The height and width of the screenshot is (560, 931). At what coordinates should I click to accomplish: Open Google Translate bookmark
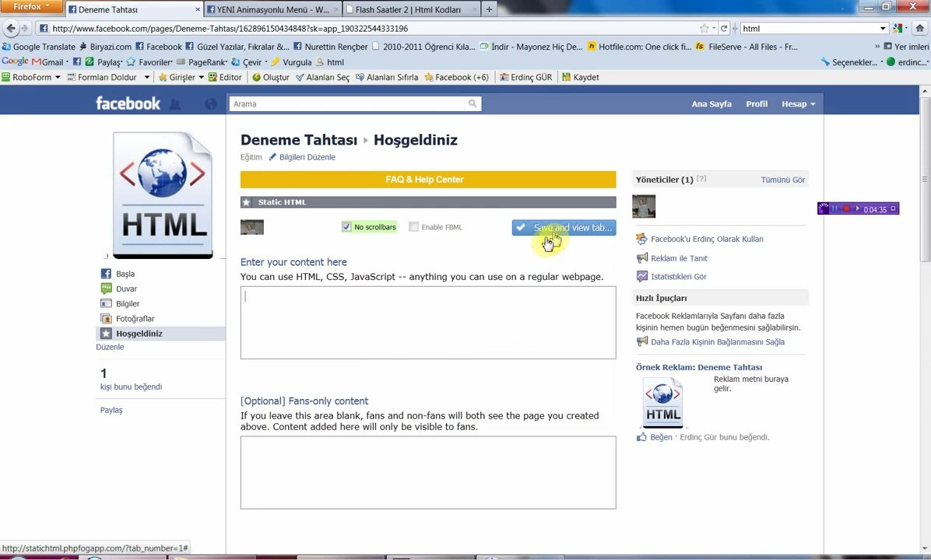(x=39, y=46)
